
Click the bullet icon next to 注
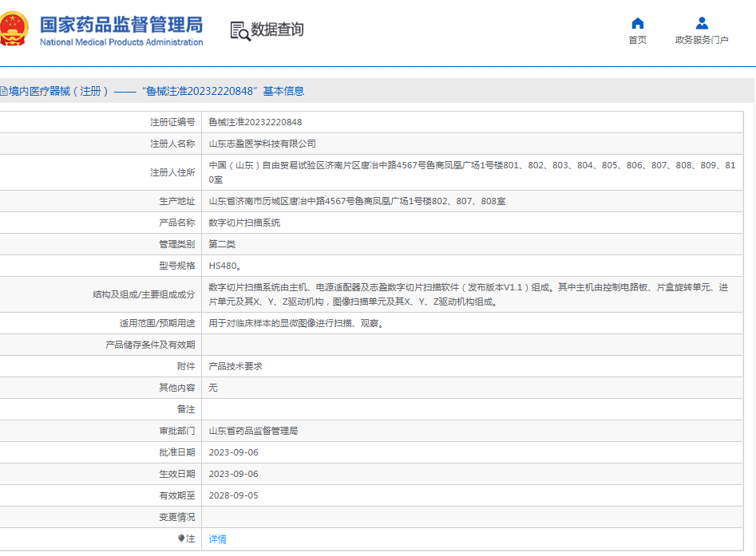(x=180, y=538)
